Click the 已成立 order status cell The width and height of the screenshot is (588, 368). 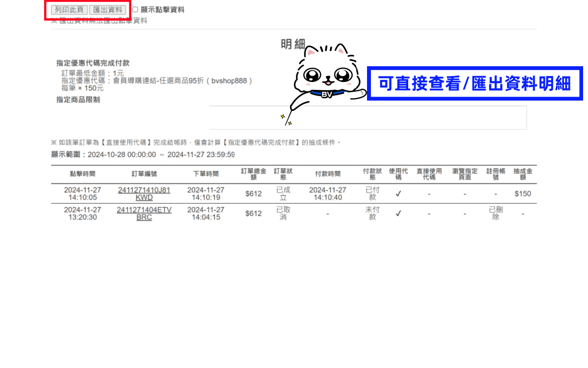coord(283,193)
